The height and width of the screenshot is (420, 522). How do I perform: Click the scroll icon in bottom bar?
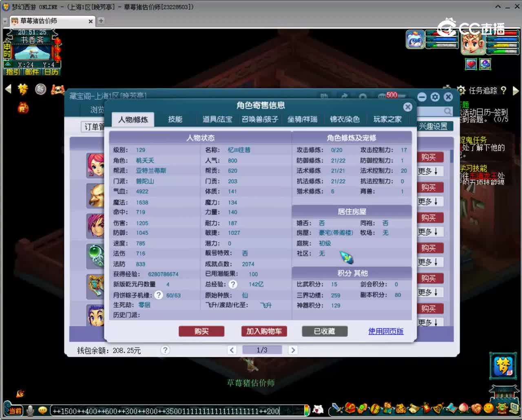coord(413,408)
